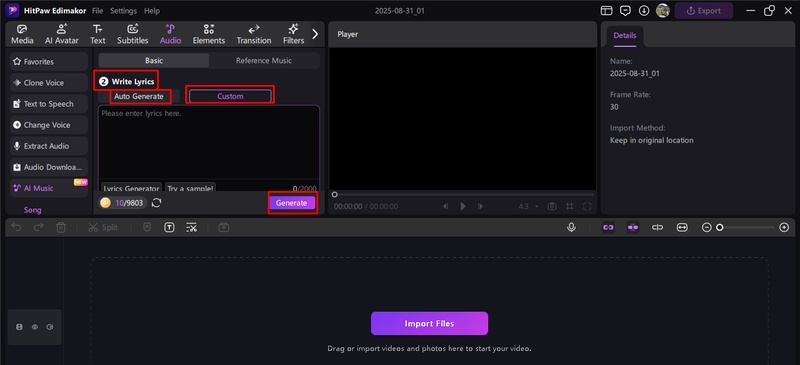This screenshot has height=365, width=800.
Task: Open the download center icon
Action: 644,11
